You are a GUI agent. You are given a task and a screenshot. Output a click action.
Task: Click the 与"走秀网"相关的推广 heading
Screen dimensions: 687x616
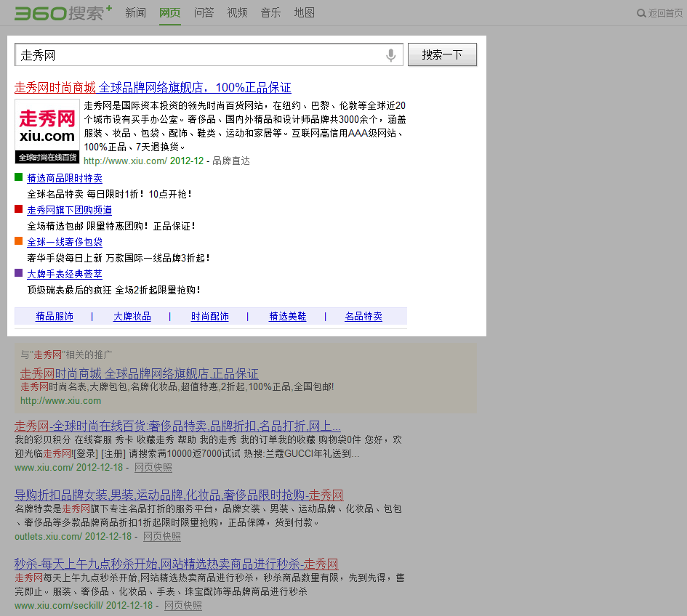coord(66,354)
